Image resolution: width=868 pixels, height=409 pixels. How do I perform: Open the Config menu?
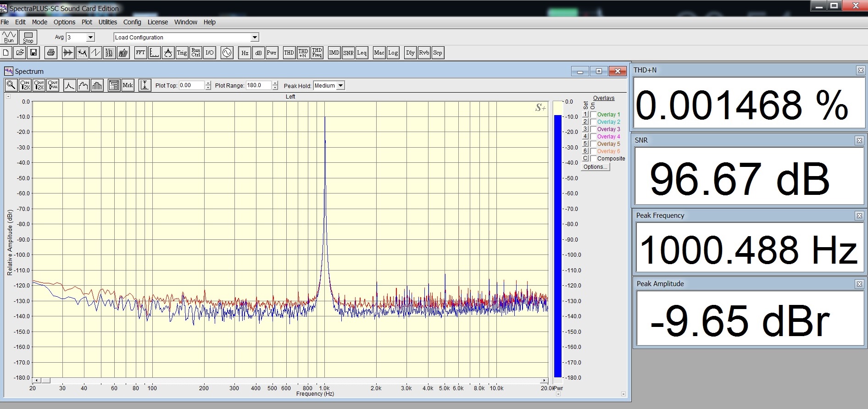click(x=132, y=22)
